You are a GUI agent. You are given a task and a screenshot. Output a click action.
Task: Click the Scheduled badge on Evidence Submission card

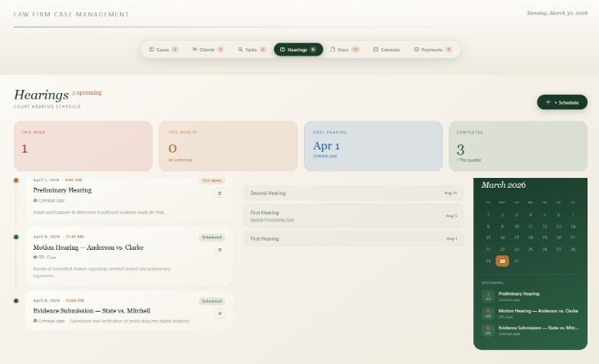[212, 301]
